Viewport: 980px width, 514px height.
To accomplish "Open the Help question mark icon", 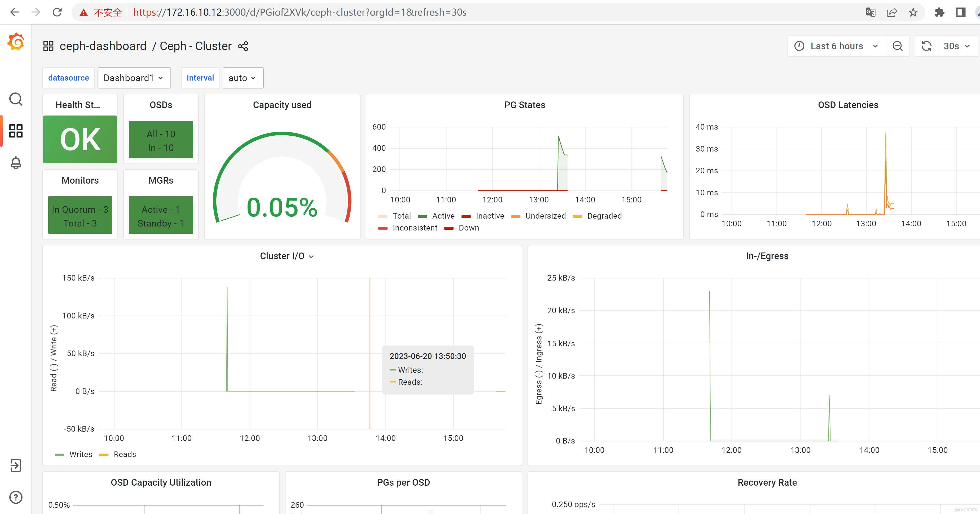I will 16,497.
